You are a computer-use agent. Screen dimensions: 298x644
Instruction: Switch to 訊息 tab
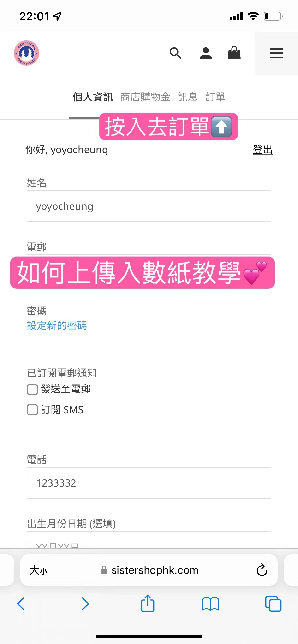point(188,97)
